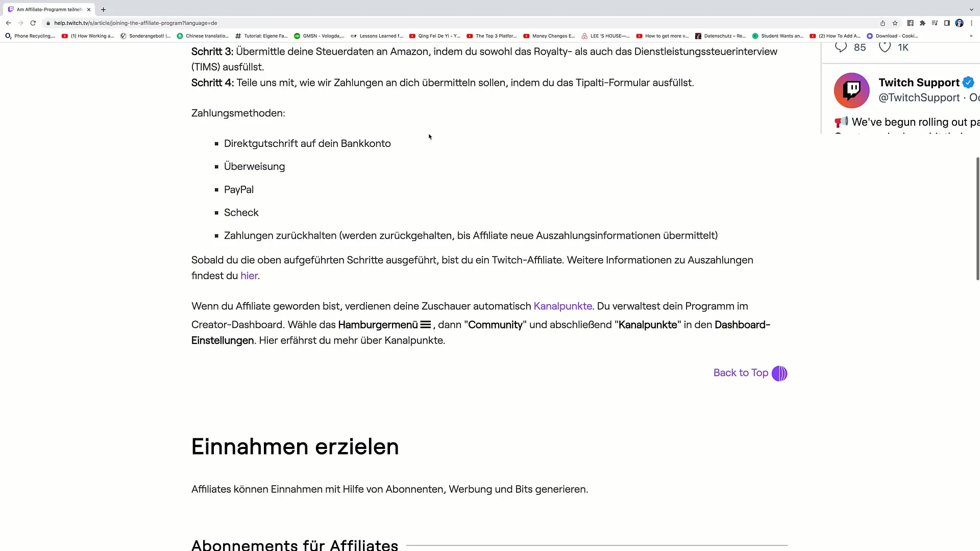Click the purple Back to Top circle icon

coord(779,373)
